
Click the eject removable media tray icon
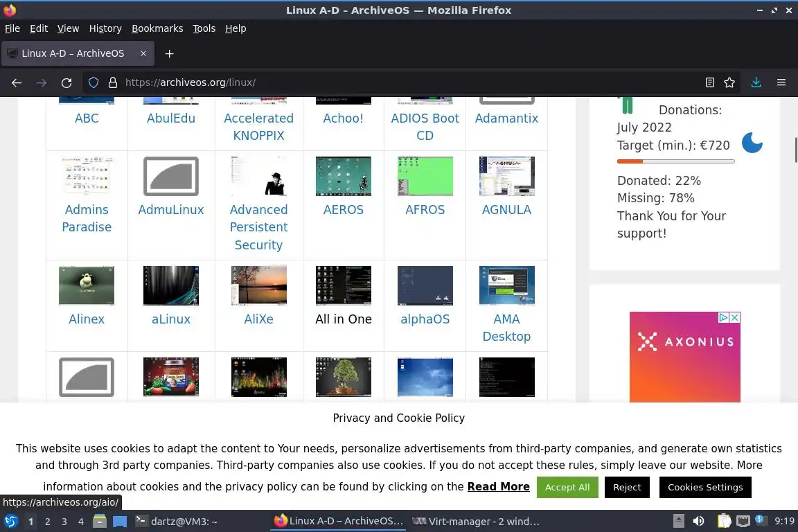pos(678,521)
